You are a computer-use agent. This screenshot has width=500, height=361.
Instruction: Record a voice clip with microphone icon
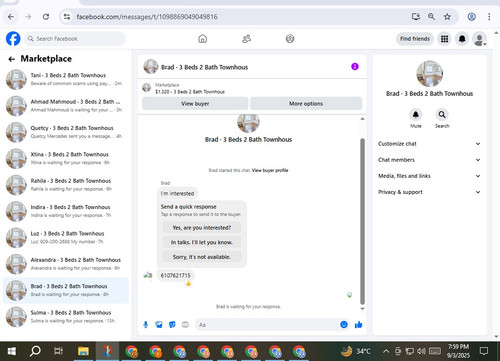pyautogui.click(x=146, y=324)
